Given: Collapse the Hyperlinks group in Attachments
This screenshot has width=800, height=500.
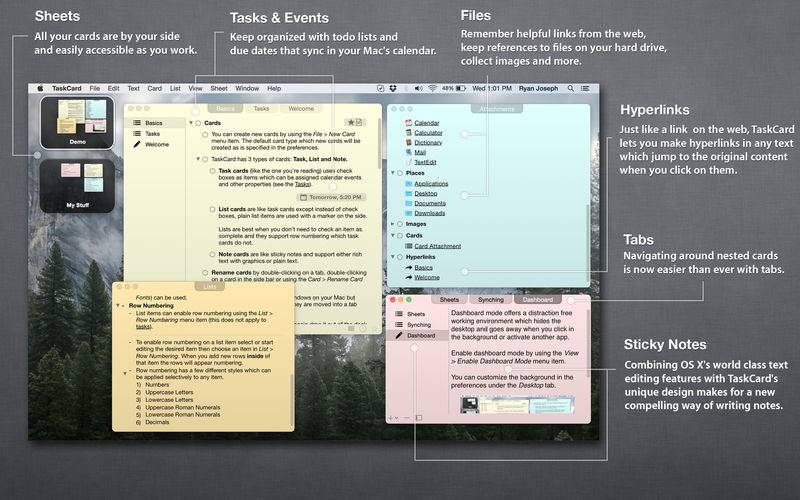Looking at the screenshot, I should (393, 257).
